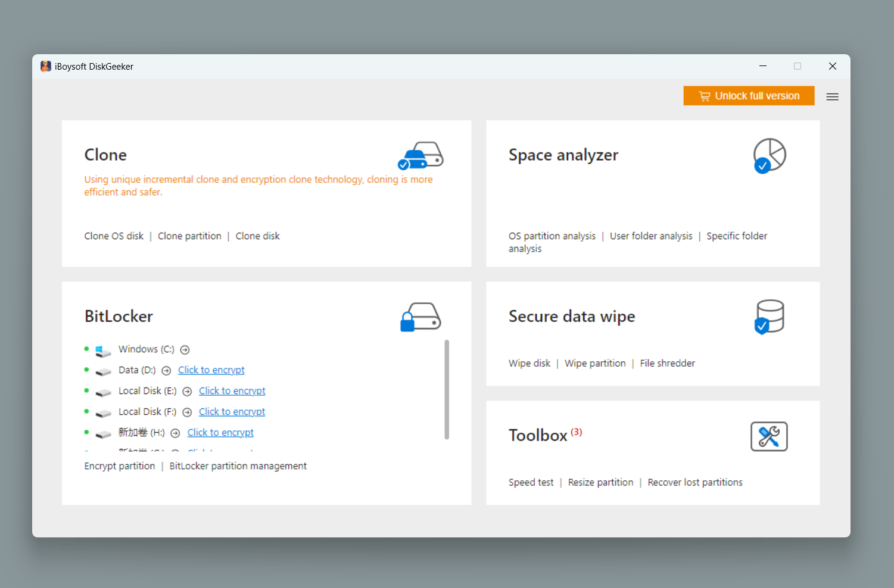Click the Windows (C:) drive icon
This screenshot has width=894, height=588.
coord(103,351)
